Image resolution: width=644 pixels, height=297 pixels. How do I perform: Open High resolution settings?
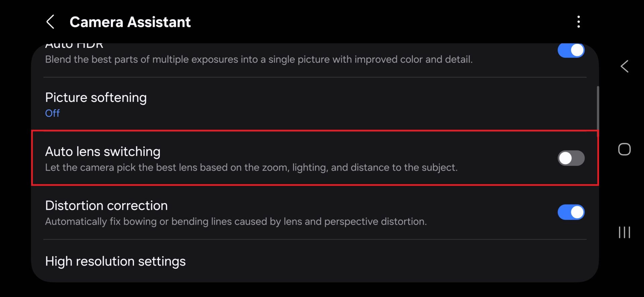pyautogui.click(x=115, y=261)
